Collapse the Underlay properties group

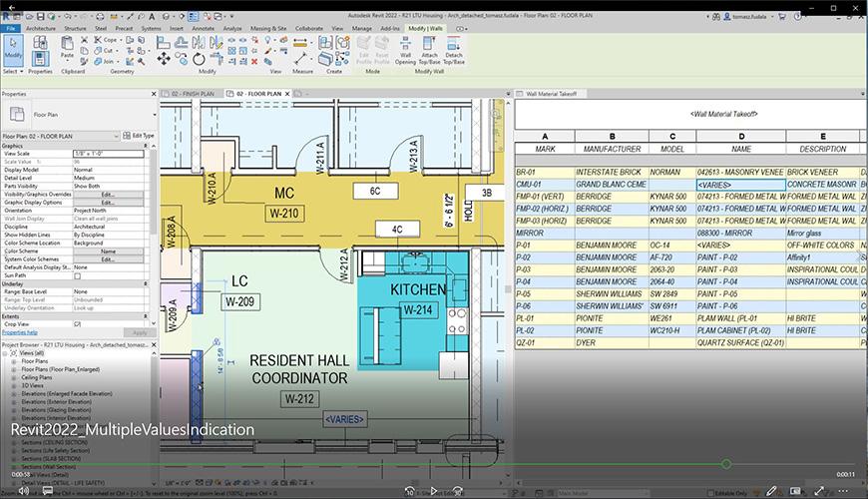(146, 283)
